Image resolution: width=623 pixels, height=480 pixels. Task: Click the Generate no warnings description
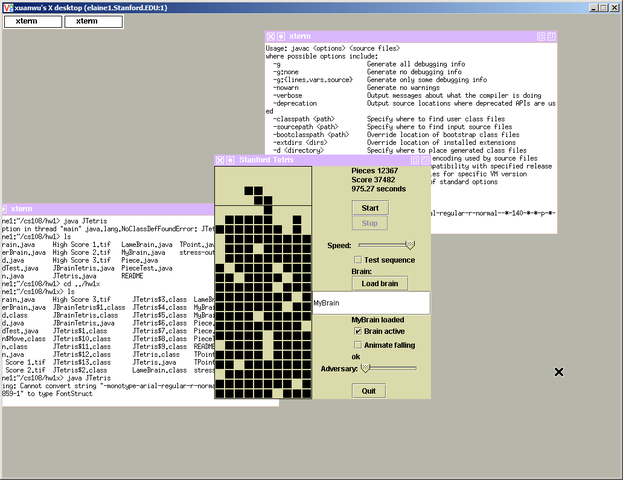point(403,88)
